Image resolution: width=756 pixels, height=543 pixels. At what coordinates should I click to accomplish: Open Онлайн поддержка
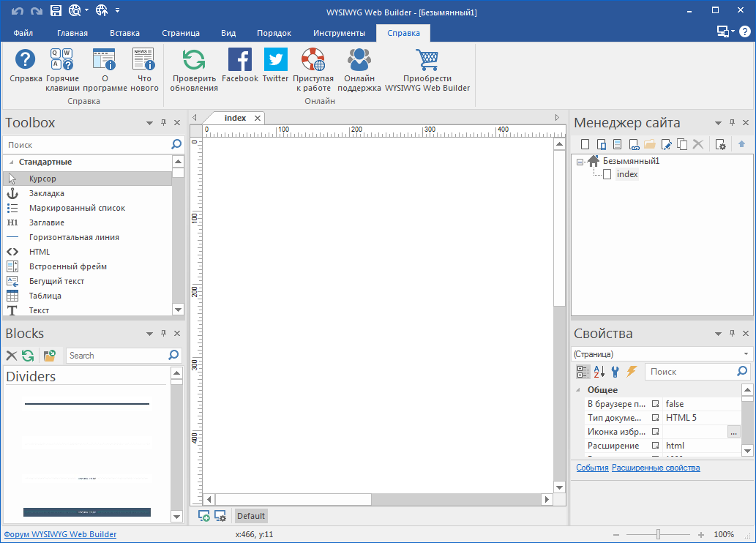click(x=359, y=70)
